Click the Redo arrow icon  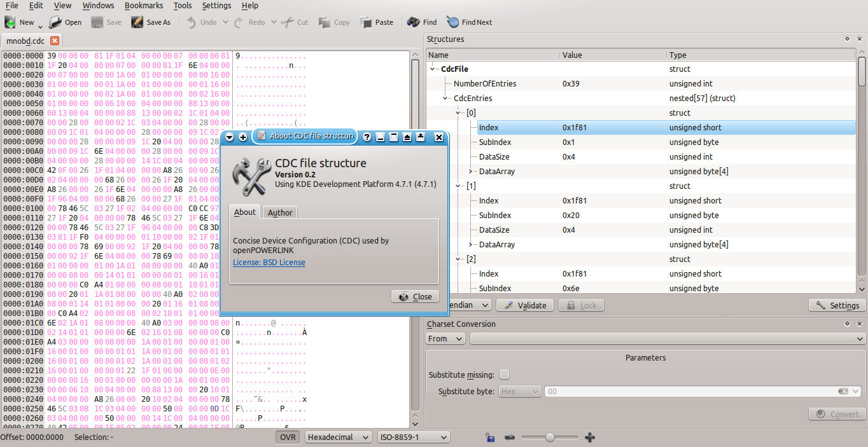[x=239, y=22]
